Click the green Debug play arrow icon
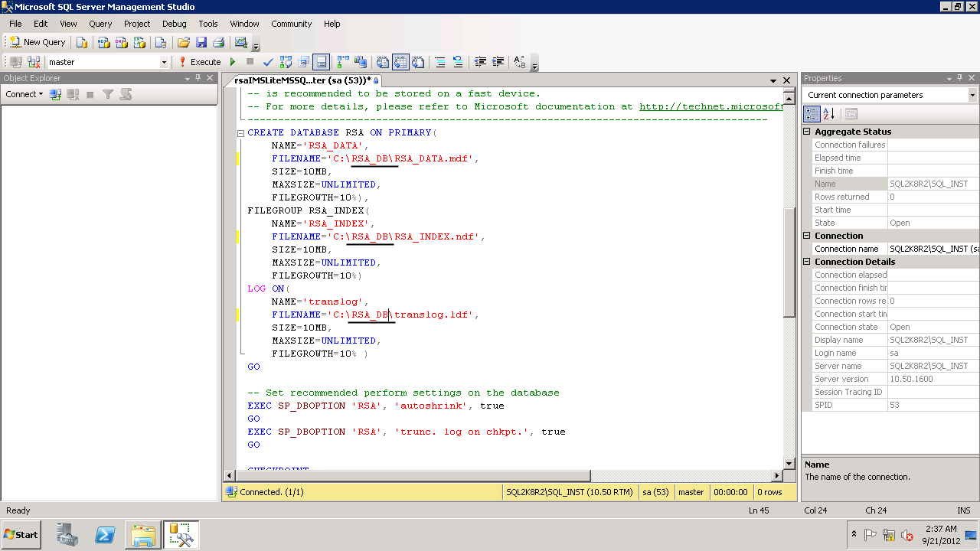 pos(233,62)
